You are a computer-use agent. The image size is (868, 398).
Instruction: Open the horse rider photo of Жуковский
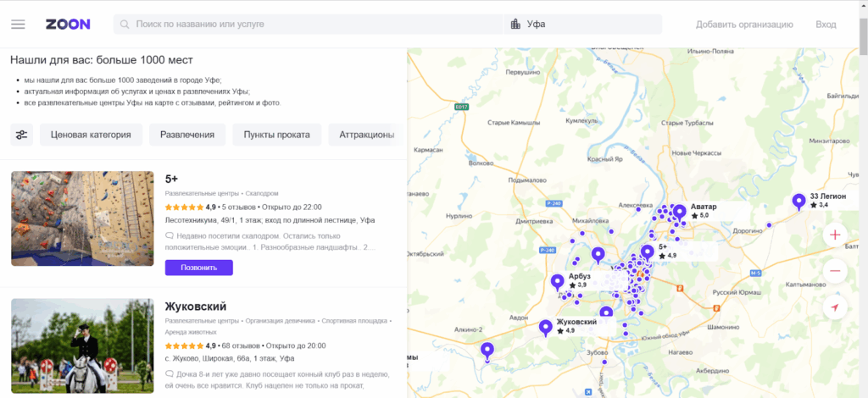(82, 346)
